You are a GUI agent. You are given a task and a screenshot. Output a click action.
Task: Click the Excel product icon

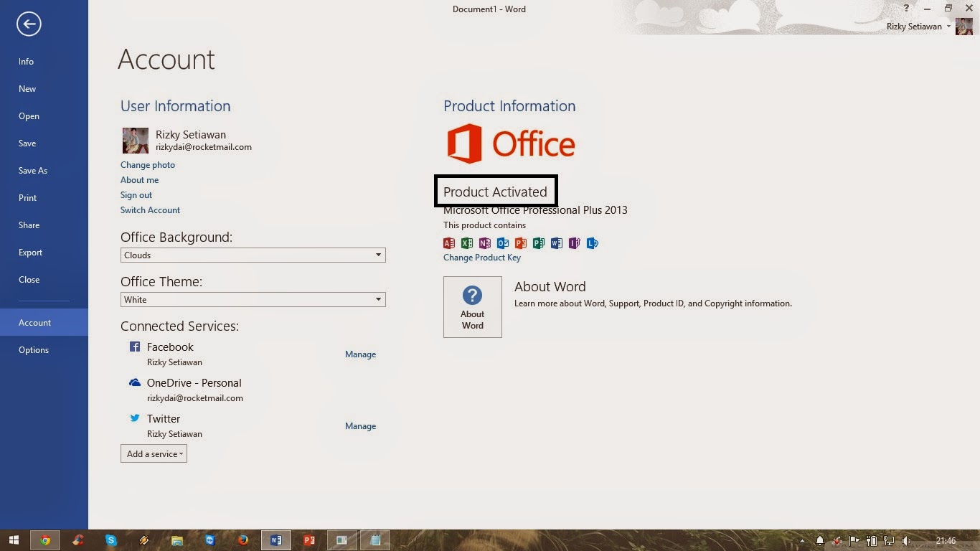click(x=467, y=243)
